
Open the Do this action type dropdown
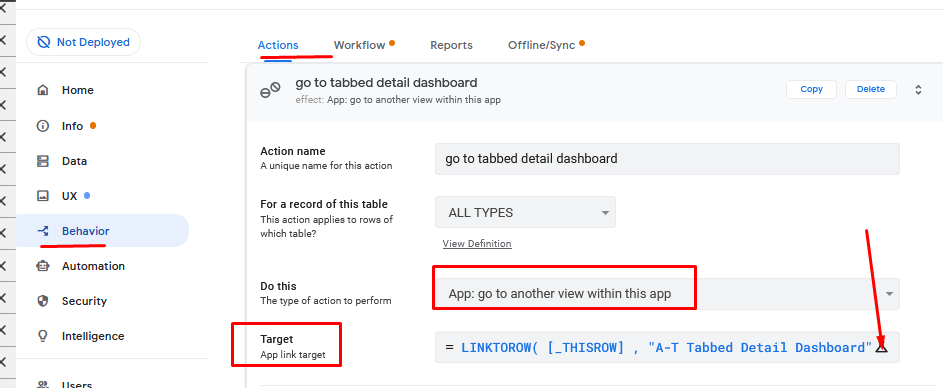tap(667, 294)
